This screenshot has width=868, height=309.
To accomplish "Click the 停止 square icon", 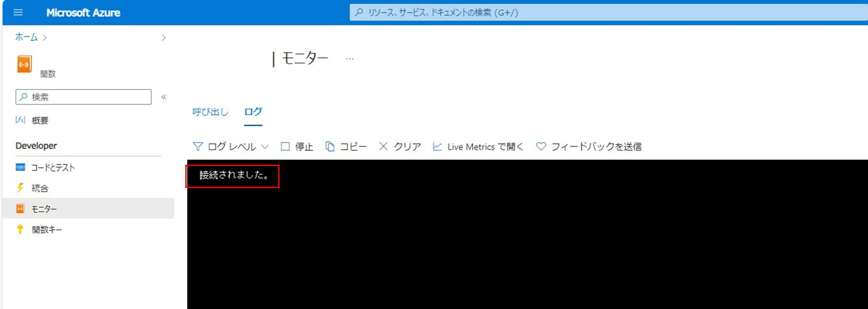I will coord(285,146).
